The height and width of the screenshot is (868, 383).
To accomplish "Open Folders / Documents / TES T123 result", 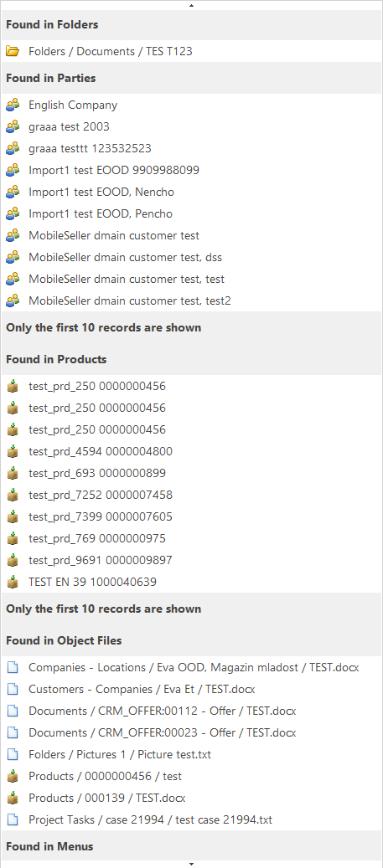I will [x=191, y=52].
